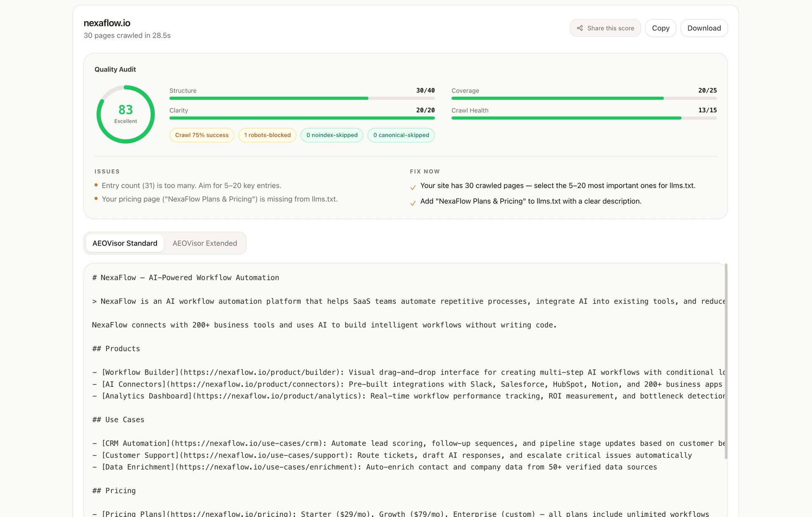The height and width of the screenshot is (517, 812).
Task: Click the 'NexaFlow connects with 200+ business tools' line
Action: coord(324,325)
